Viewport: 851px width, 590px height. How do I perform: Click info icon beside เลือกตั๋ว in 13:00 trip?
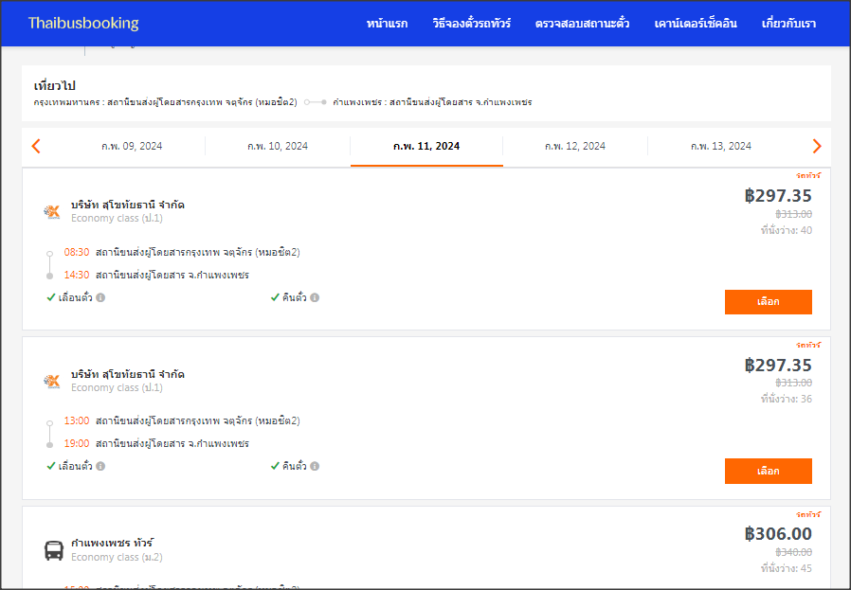coord(100,466)
